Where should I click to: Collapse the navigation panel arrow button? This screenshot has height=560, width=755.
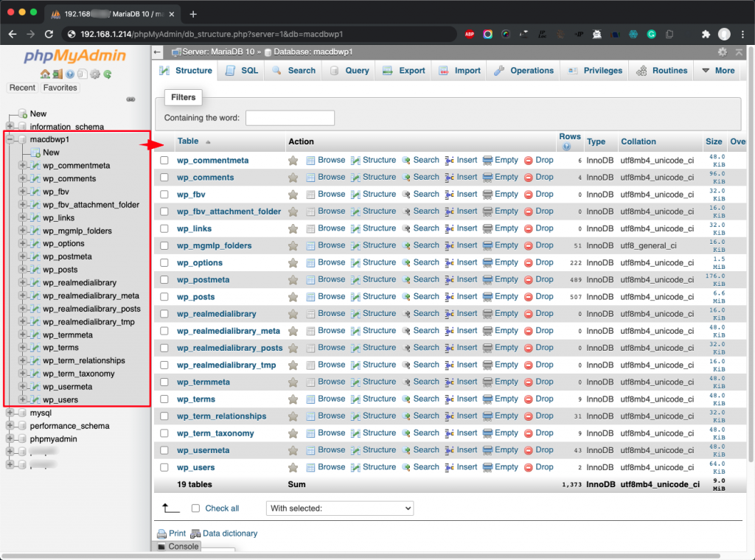coord(158,52)
